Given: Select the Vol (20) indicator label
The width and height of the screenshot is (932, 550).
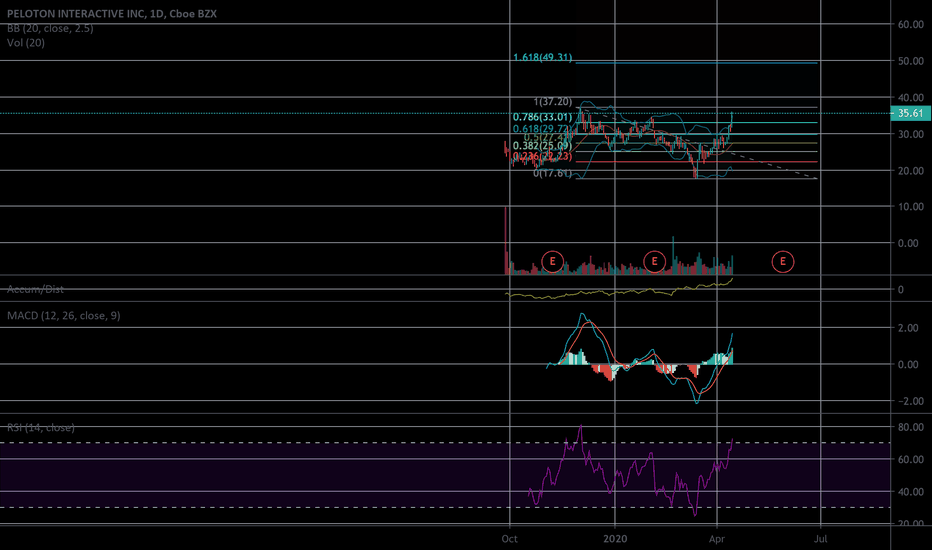Looking at the screenshot, I should click(26, 43).
